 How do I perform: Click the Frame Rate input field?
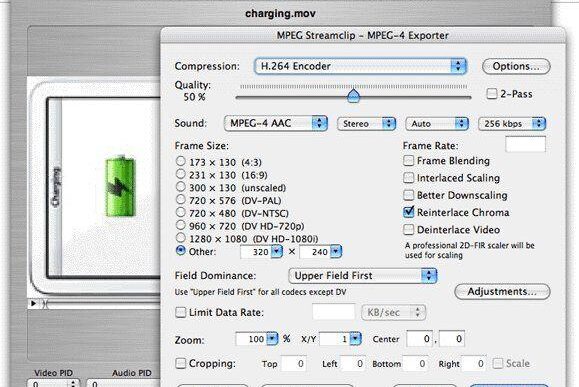pos(525,144)
